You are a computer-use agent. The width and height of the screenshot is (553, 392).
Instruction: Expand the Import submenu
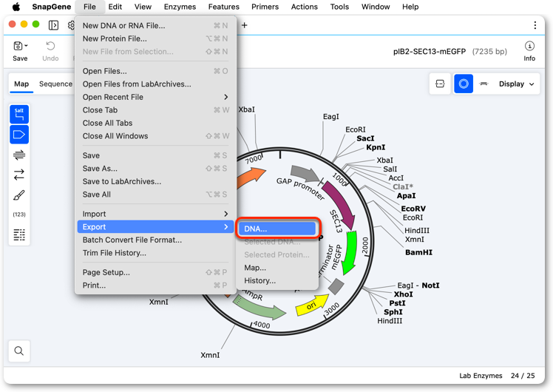click(x=155, y=214)
